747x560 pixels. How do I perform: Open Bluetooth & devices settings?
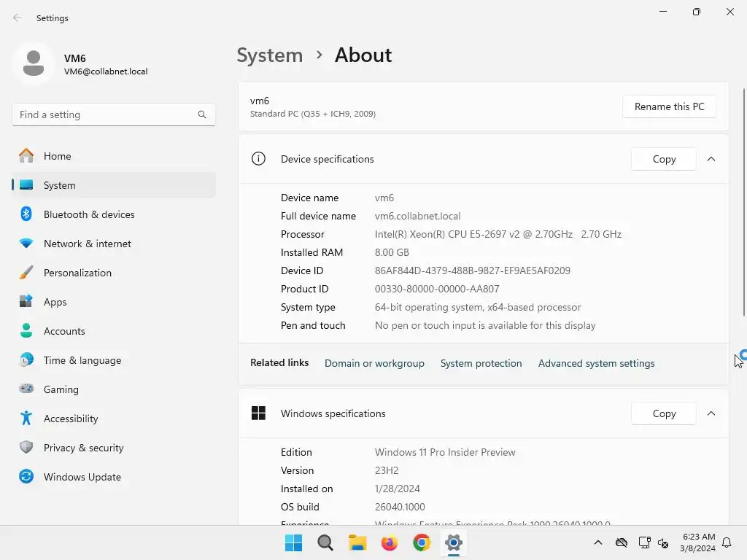[x=114, y=214]
